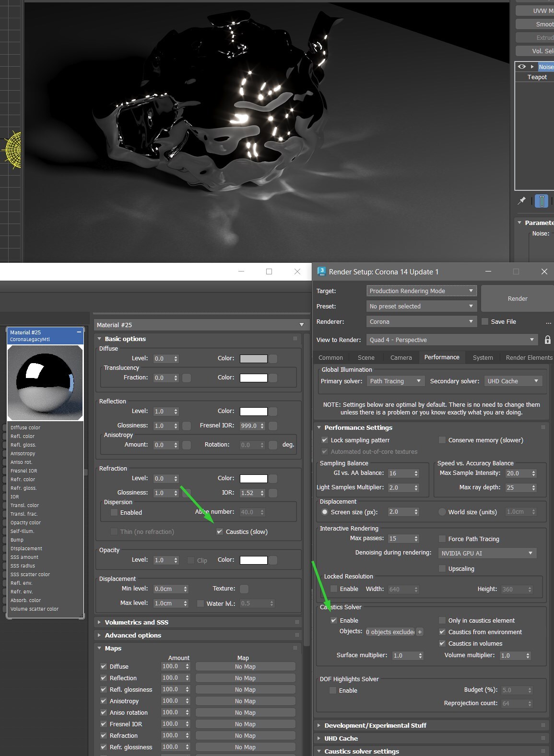Click the lock icon next to View to Render
This screenshot has width=554, height=756.
pyautogui.click(x=547, y=340)
